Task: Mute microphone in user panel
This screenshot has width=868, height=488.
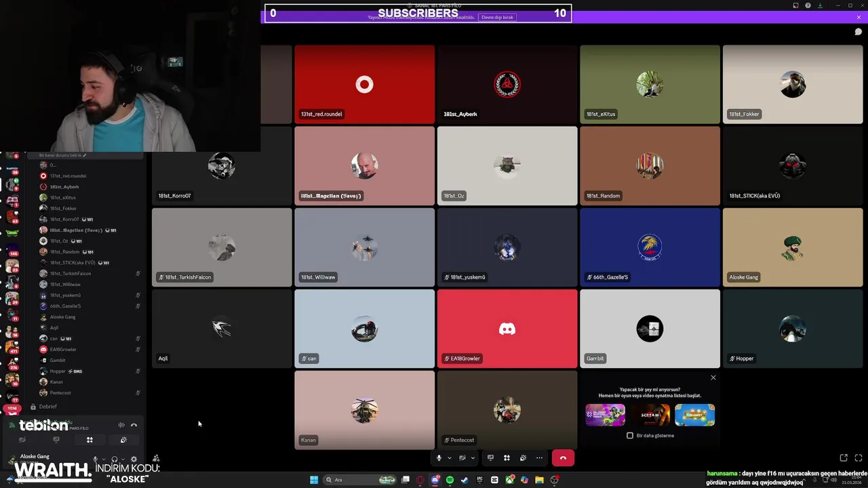Action: (x=95, y=459)
